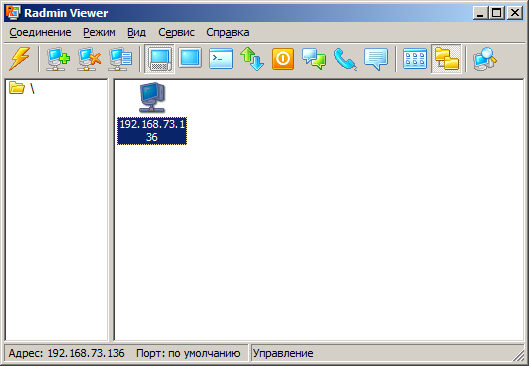Scan for Radmin servers with the magnifier icon

pos(485,59)
